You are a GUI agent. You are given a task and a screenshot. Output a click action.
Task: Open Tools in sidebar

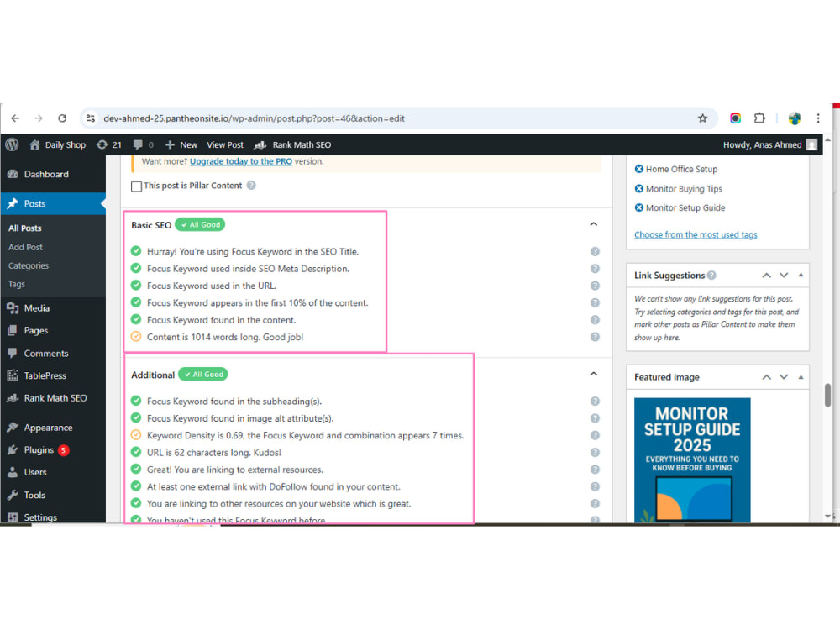[53, 495]
